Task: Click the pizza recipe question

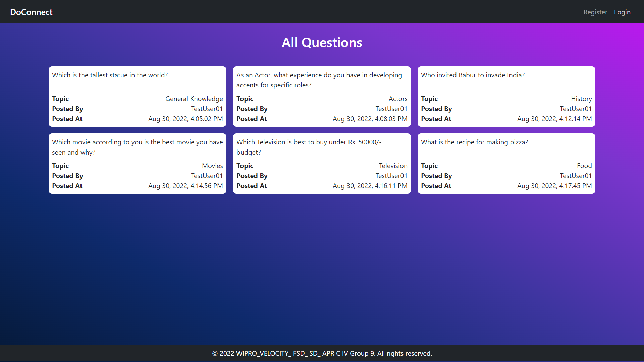Action: tap(474, 142)
